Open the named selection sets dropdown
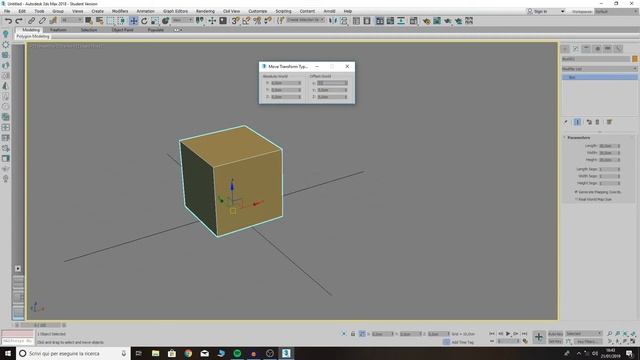This screenshot has height=360, width=640. coord(306,20)
